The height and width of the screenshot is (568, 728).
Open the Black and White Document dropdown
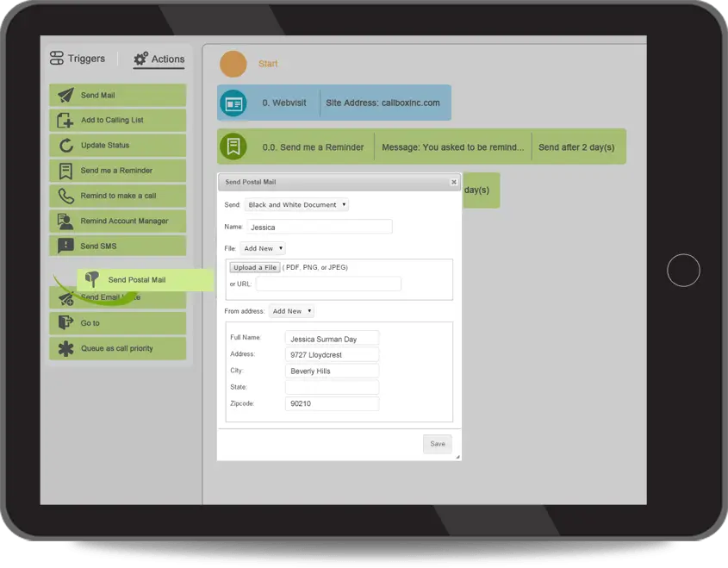[x=296, y=205]
